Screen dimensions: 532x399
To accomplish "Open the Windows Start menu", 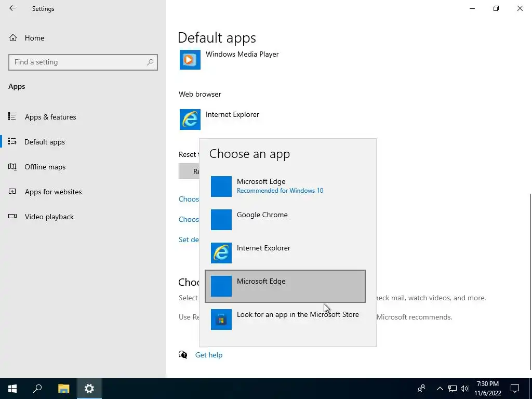I will (x=12, y=389).
